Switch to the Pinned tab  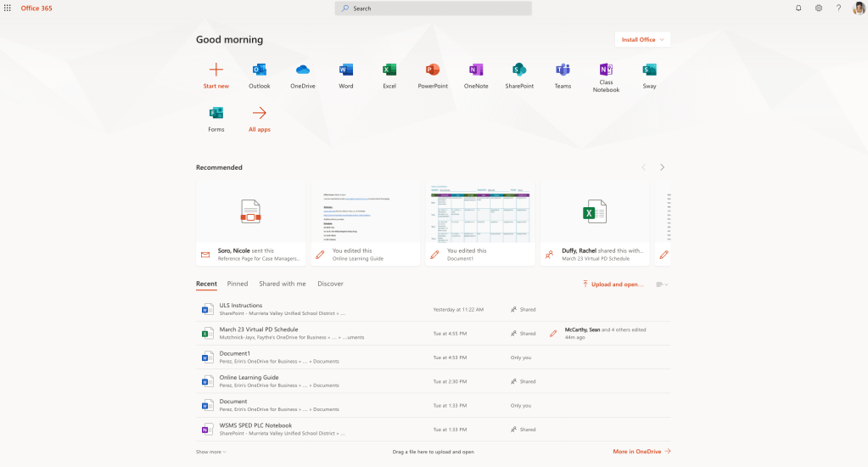click(238, 284)
